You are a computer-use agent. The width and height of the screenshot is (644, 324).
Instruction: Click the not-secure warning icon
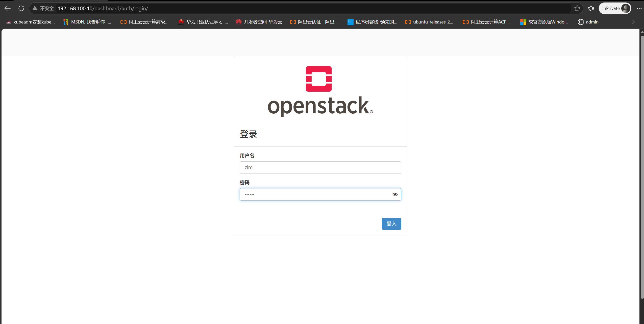click(35, 8)
